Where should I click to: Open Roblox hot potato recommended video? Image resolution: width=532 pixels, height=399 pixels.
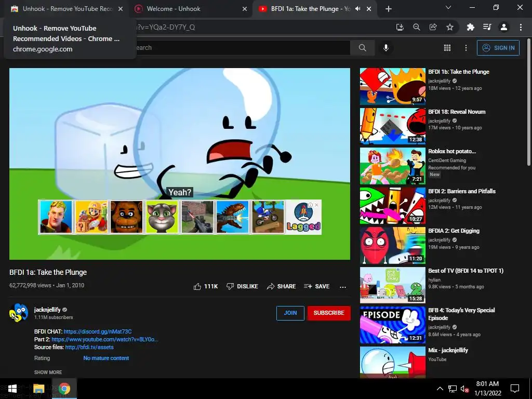click(452, 151)
